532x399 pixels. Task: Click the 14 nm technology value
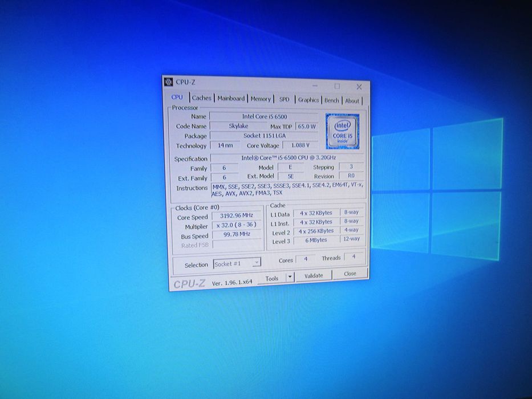click(x=225, y=145)
